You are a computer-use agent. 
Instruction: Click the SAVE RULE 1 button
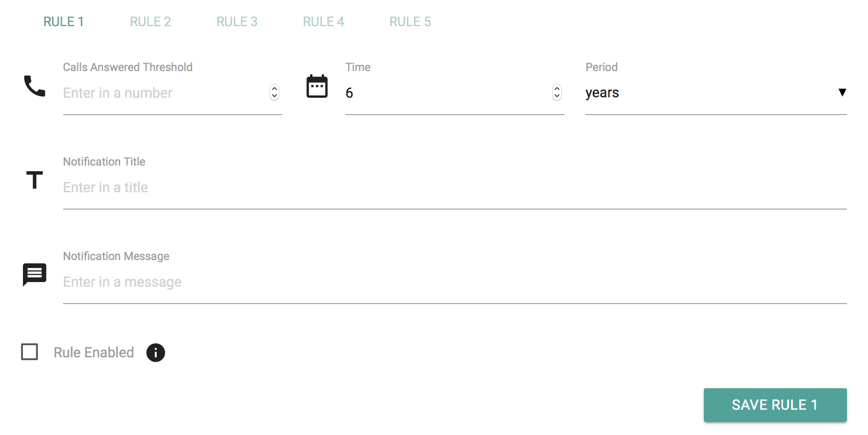coord(775,405)
